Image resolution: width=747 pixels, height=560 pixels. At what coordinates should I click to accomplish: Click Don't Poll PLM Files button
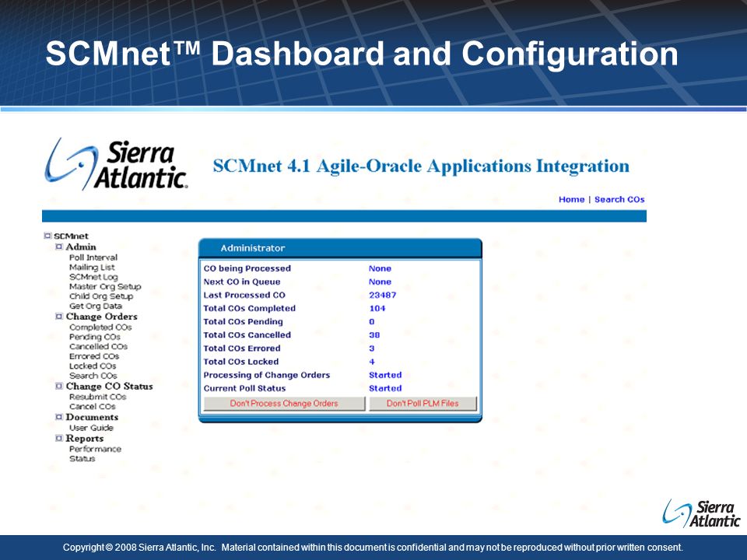tap(423, 404)
